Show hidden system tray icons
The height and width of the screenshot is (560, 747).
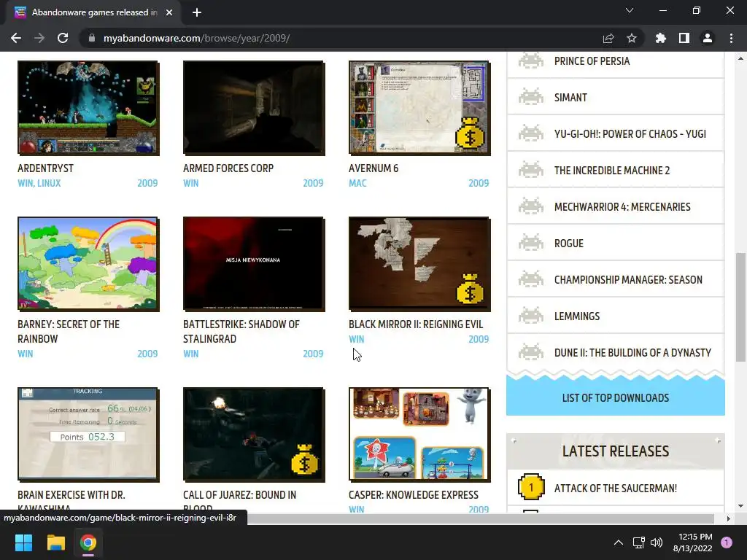pos(619,542)
